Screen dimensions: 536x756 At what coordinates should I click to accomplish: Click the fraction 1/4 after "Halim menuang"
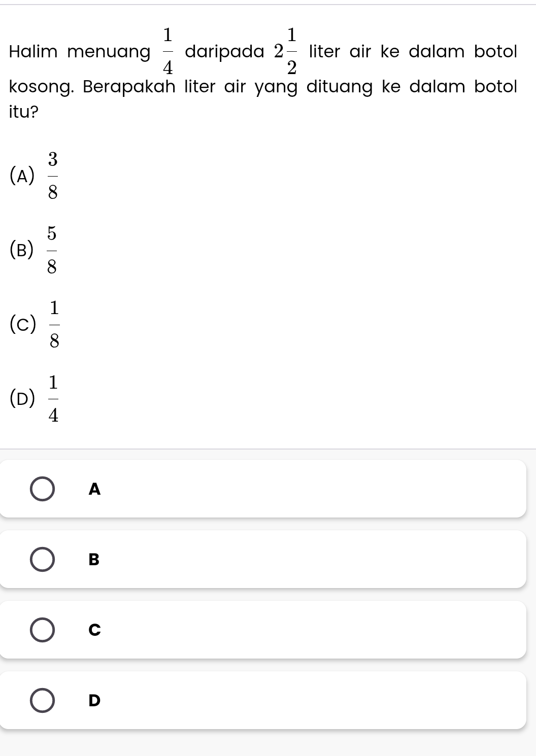click(167, 51)
